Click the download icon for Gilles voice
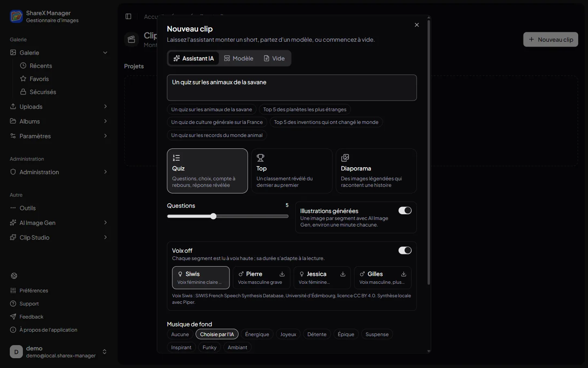Screen dimensions: 588x368 [x=403, y=274]
